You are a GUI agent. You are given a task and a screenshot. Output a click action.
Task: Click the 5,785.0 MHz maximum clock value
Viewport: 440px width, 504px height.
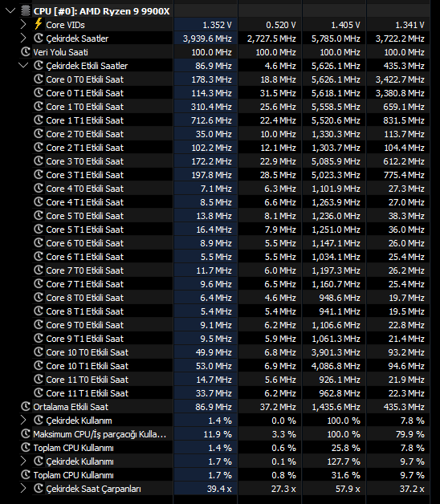click(336, 39)
